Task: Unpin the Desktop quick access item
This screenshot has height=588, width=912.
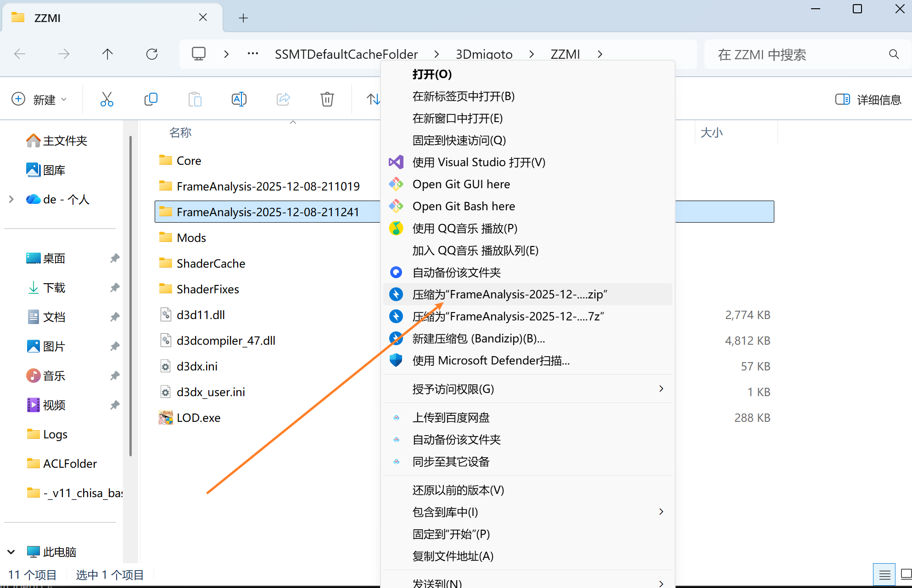Action: 115,258
